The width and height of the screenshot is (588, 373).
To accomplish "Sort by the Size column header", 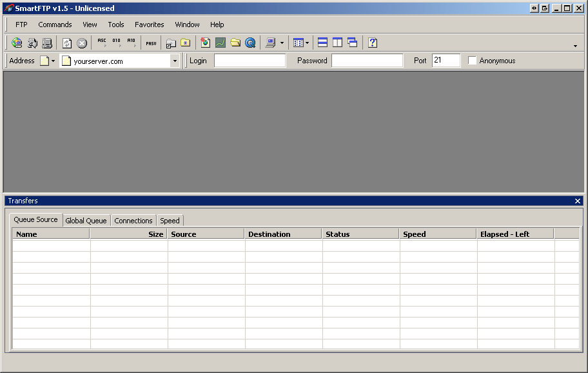I will click(129, 234).
